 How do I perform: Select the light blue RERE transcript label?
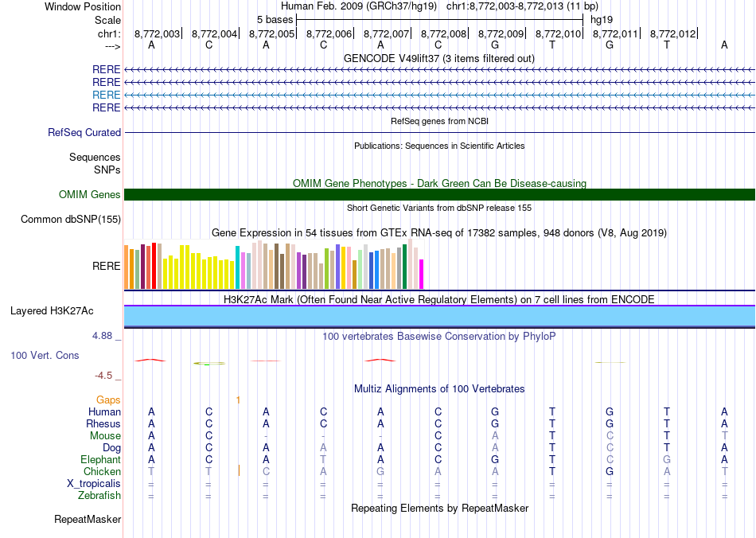coord(106,95)
